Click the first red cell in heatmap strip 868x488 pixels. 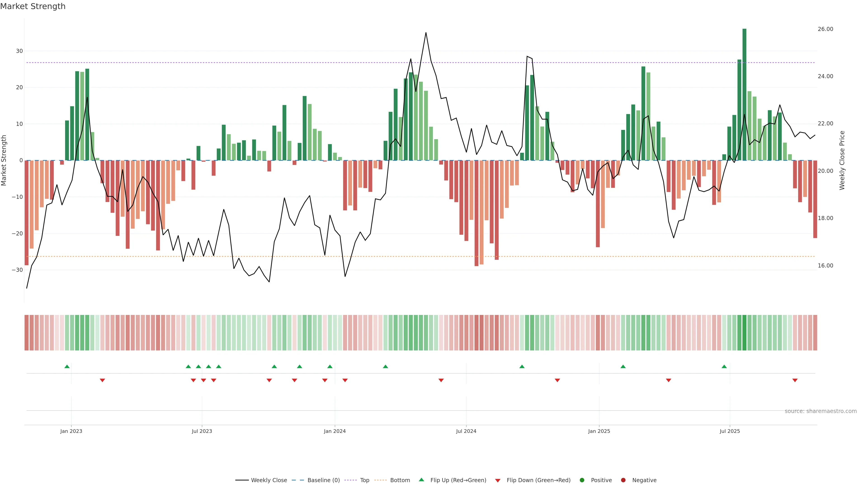pyautogui.click(x=26, y=333)
